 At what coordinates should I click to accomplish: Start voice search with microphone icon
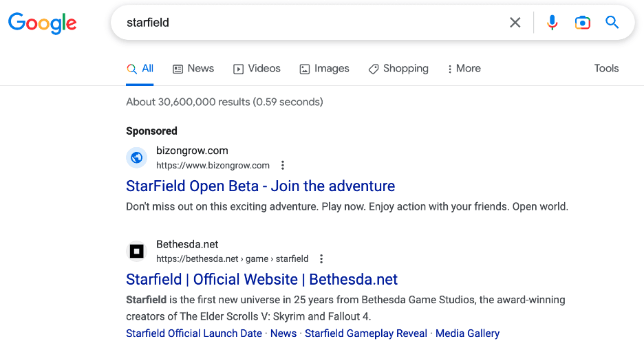[x=552, y=23]
